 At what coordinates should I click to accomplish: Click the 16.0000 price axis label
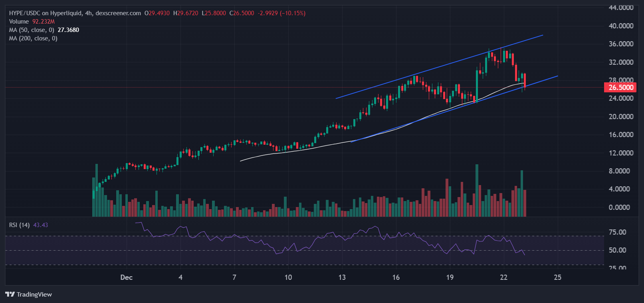pos(621,135)
